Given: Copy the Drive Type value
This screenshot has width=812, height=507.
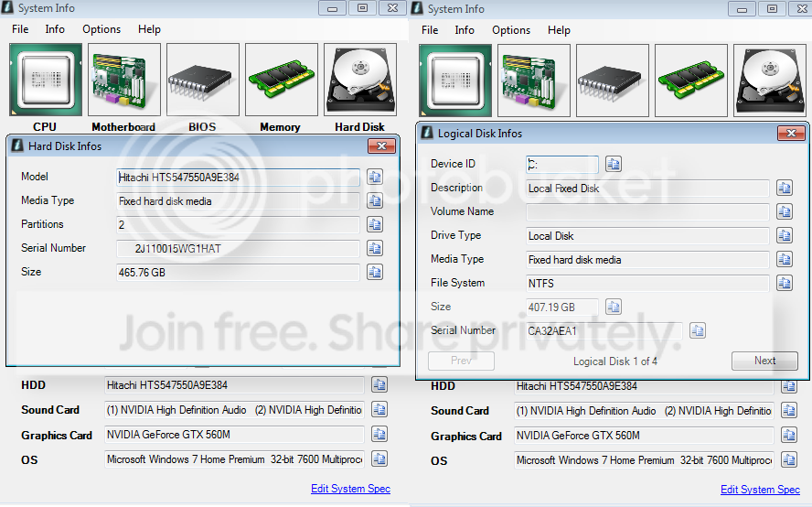Looking at the screenshot, I should (x=785, y=236).
